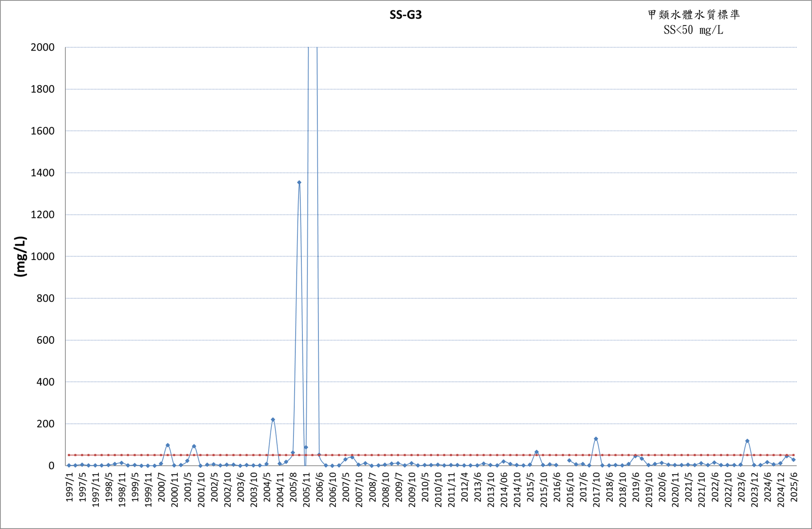Select the 2019/6 x-axis date label
Screen dimensions: 812x529
point(636,486)
